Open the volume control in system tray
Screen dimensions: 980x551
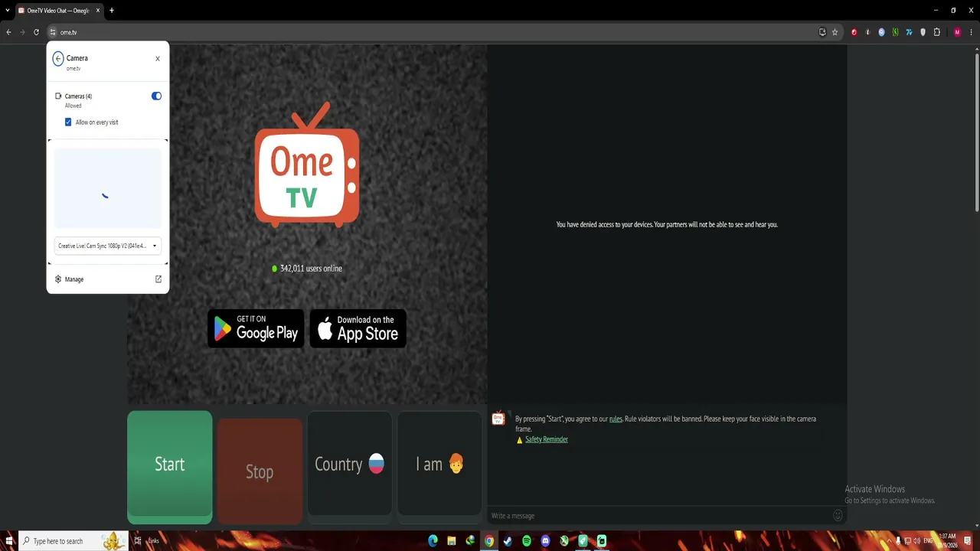click(916, 541)
